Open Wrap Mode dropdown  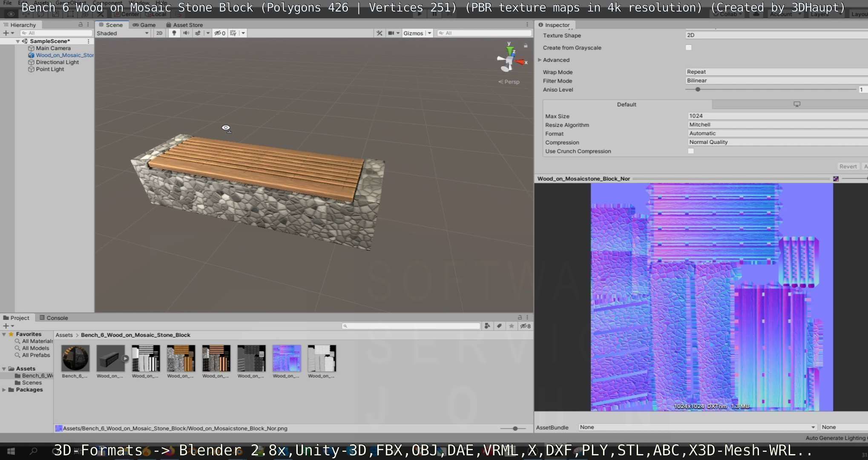pyautogui.click(x=776, y=72)
